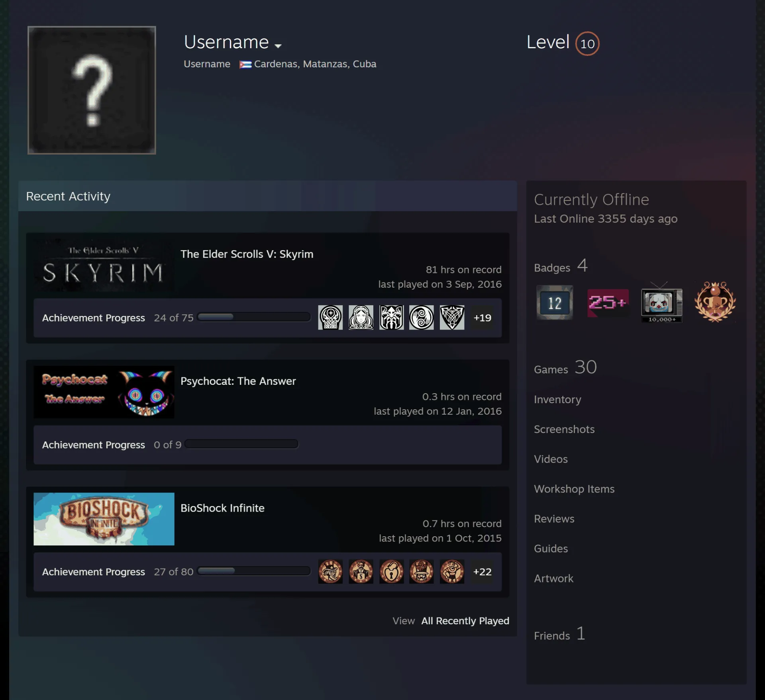Click the Skyrim achievement progress bar
This screenshot has width=765, height=700.
click(254, 317)
